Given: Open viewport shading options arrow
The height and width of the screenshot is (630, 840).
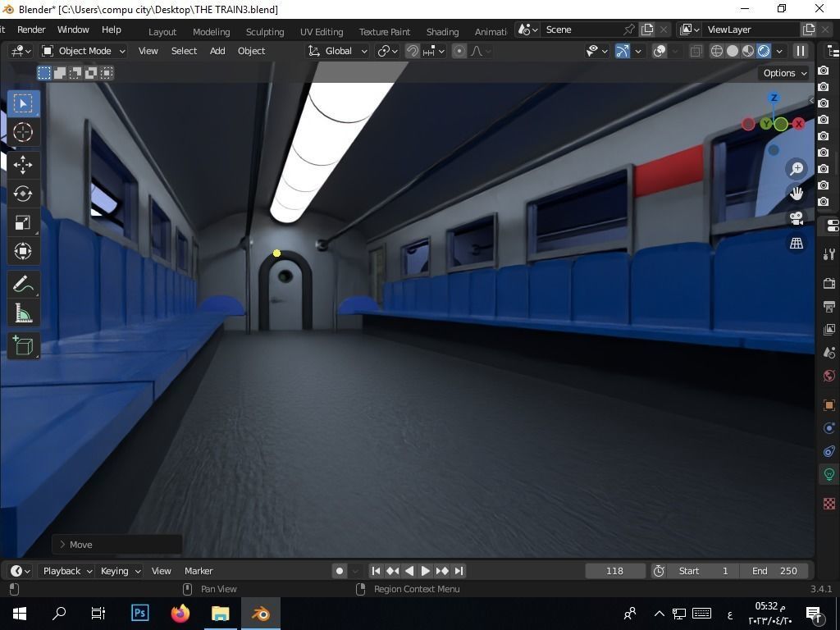Looking at the screenshot, I should click(779, 51).
